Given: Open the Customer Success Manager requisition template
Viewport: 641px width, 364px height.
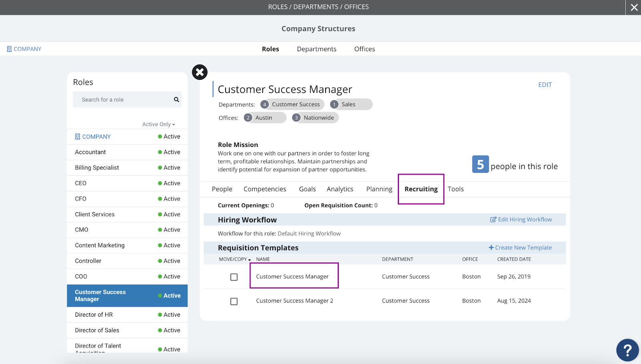Looking at the screenshot, I should point(292,277).
